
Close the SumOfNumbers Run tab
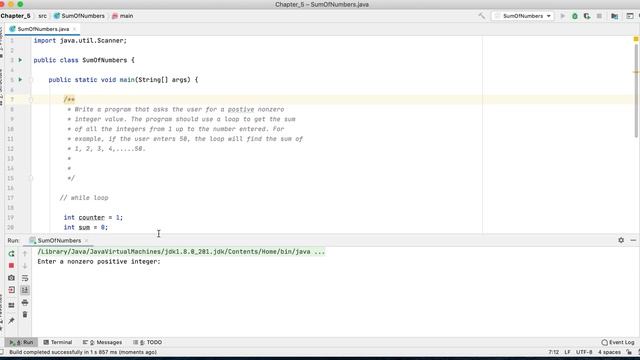point(87,240)
